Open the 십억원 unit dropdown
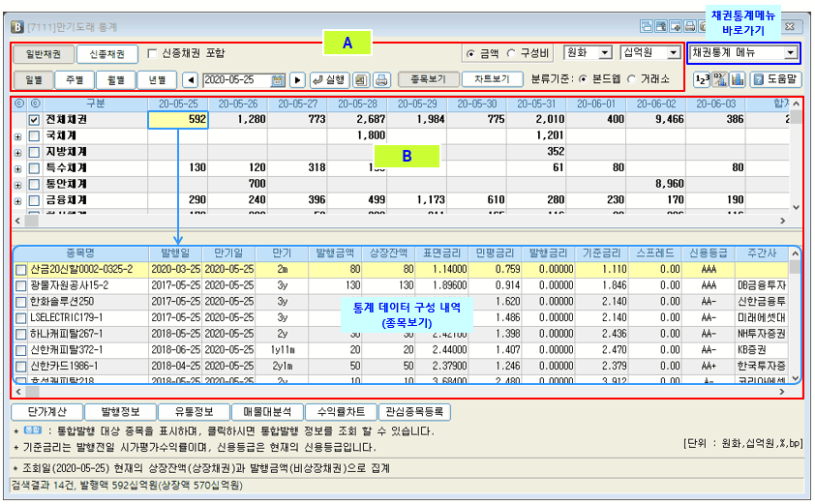This screenshot has width=815, height=504. pyautogui.click(x=674, y=53)
